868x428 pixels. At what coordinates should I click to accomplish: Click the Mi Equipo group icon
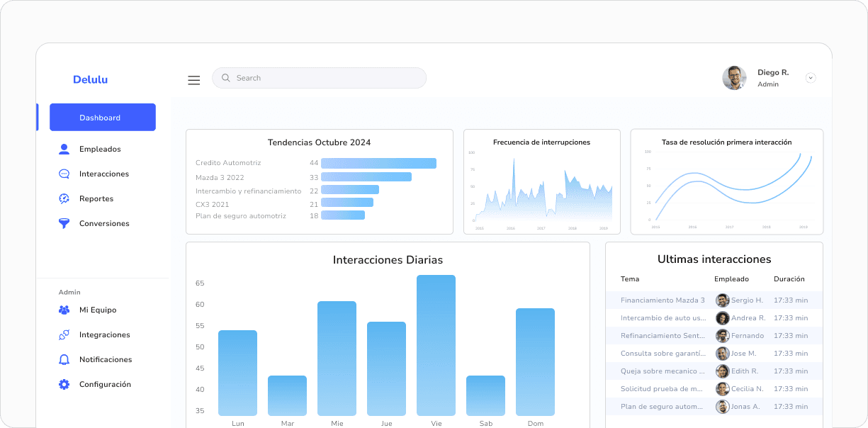click(x=64, y=310)
